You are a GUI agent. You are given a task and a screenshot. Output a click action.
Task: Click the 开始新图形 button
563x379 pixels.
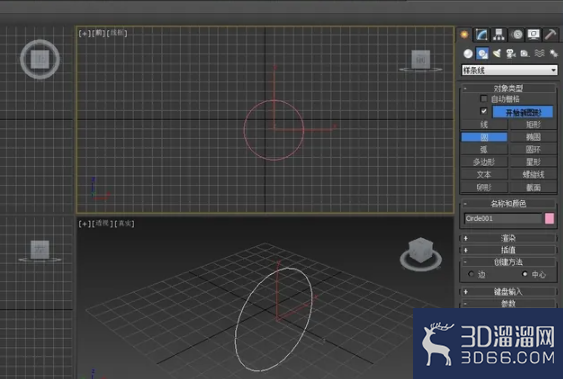523,112
